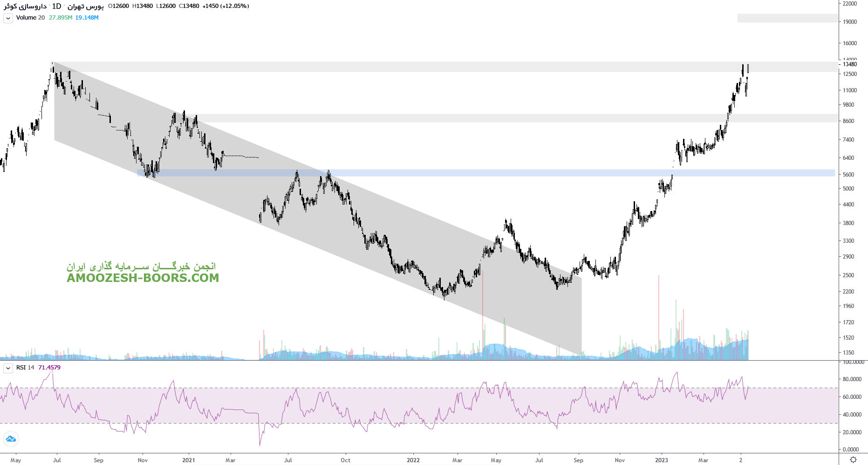Select the RSI 14 indicator label
The width and height of the screenshot is (868, 465).
[x=25, y=368]
